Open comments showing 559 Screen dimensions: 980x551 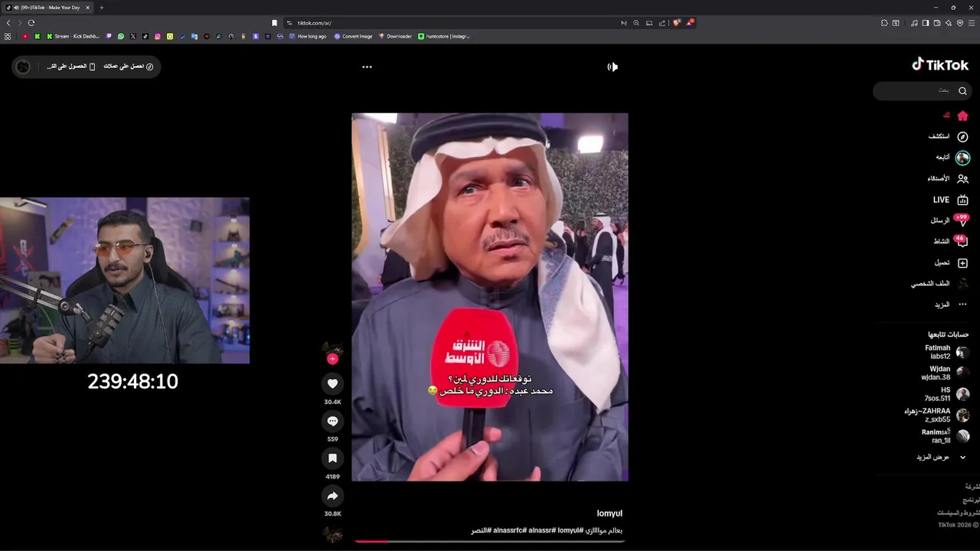(x=332, y=421)
